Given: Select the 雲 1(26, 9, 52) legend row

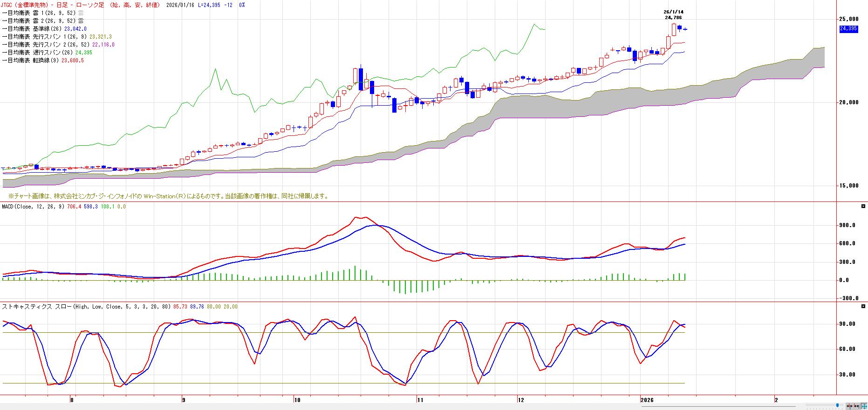Looking at the screenshot, I should click(x=43, y=13).
